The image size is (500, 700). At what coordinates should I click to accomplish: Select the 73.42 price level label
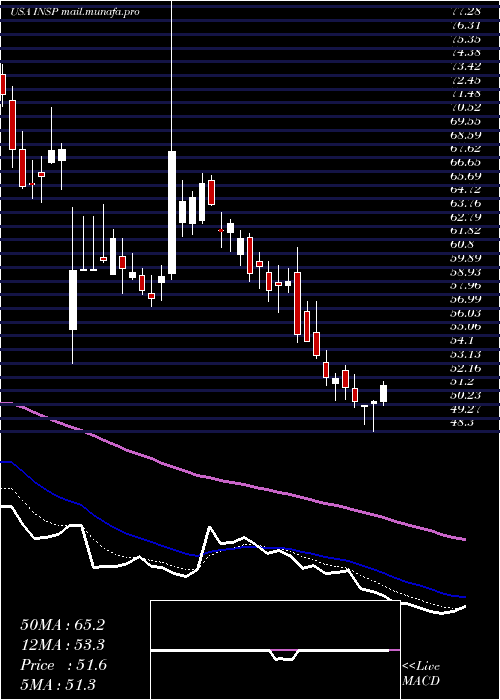tap(465, 66)
